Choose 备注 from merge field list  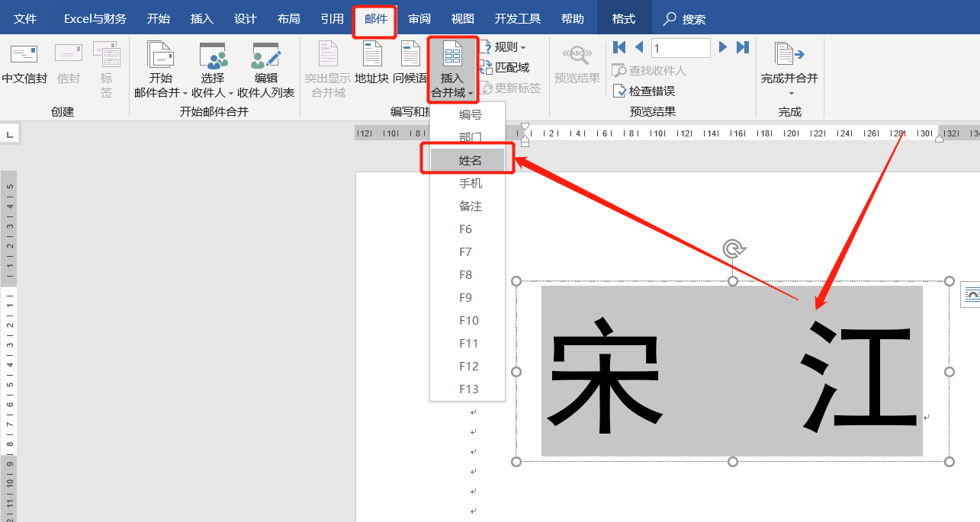(x=468, y=207)
